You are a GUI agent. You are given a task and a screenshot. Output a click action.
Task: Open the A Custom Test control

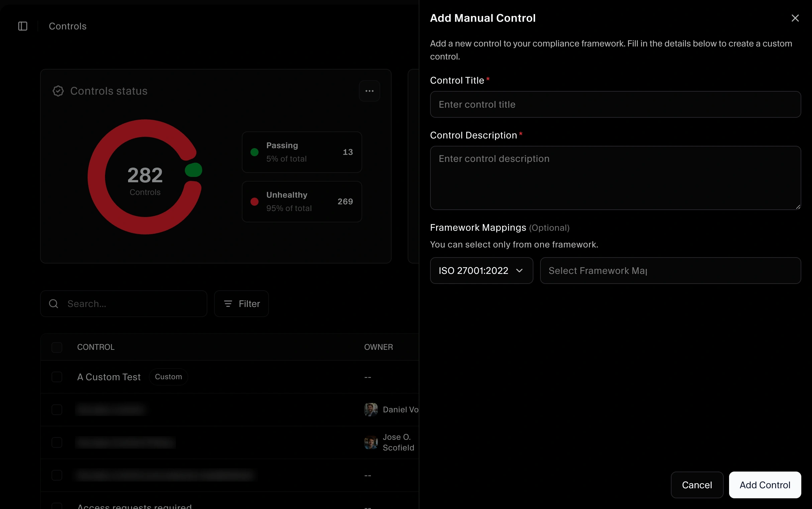pyautogui.click(x=108, y=377)
